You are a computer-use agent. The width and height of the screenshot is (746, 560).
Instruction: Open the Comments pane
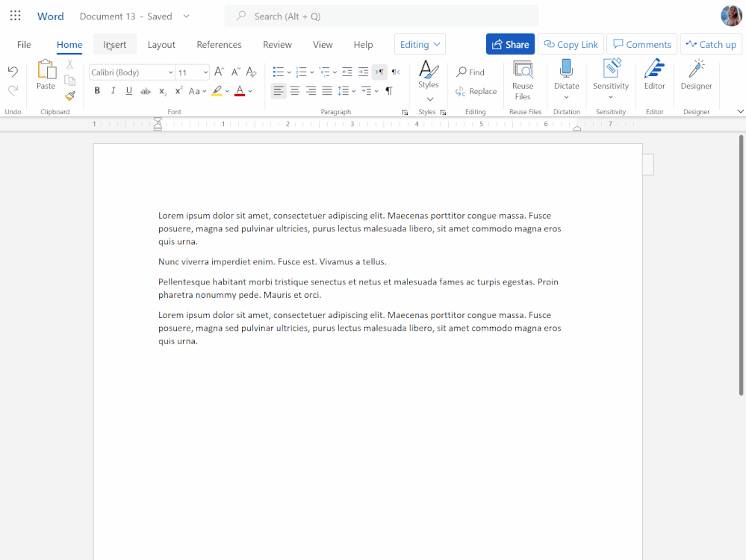(x=641, y=44)
